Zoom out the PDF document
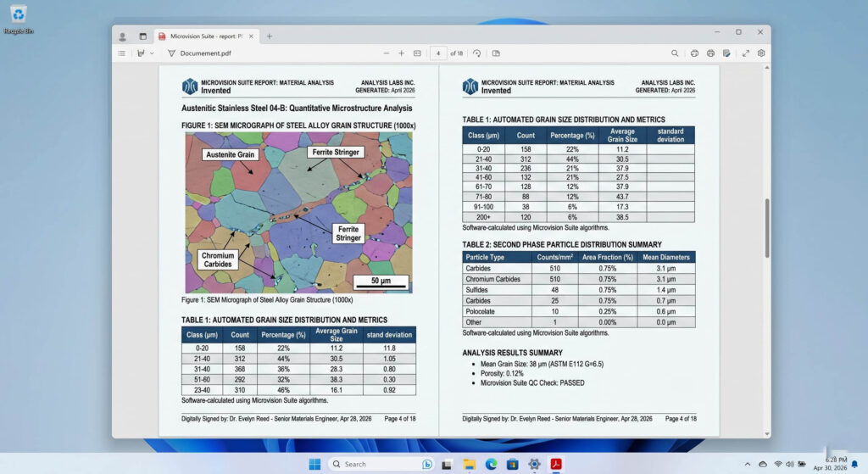The width and height of the screenshot is (868, 474). point(386,53)
